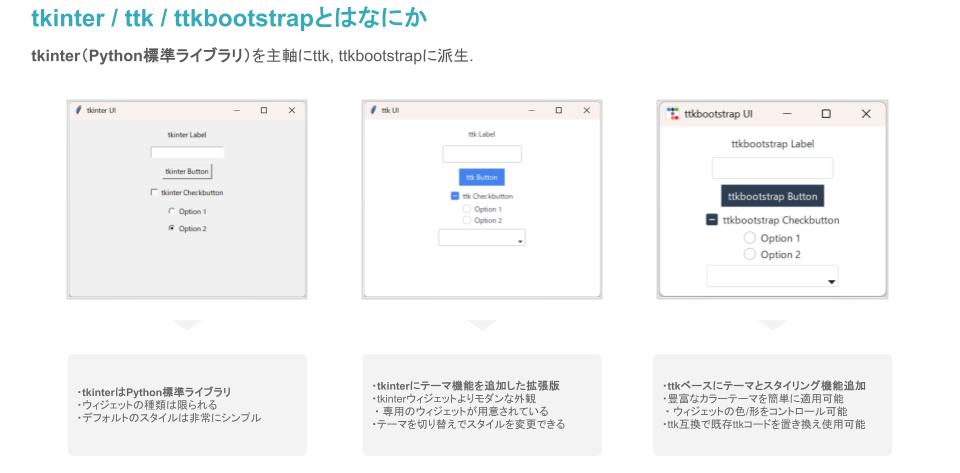Select Option 1 in ttk UI window
960x473 pixels.
(467, 209)
